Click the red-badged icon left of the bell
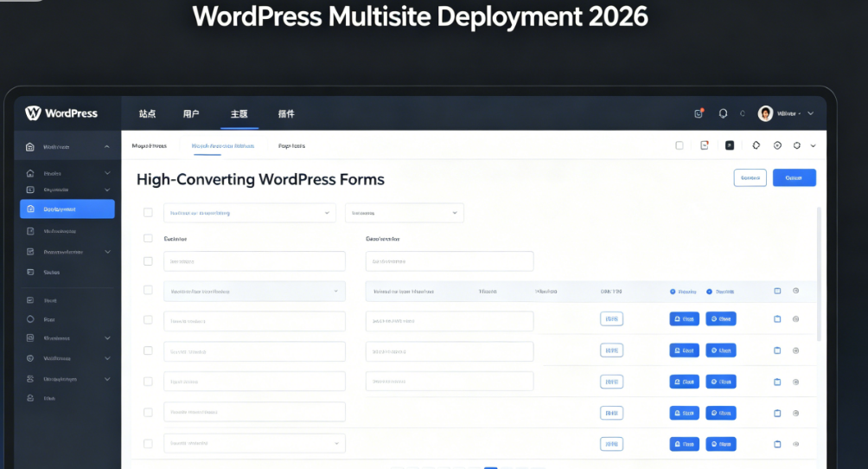 tap(699, 113)
